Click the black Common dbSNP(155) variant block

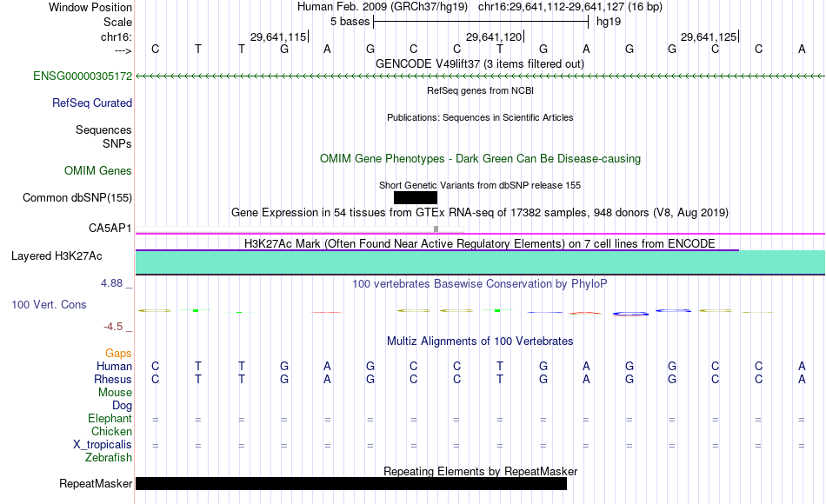pos(415,197)
